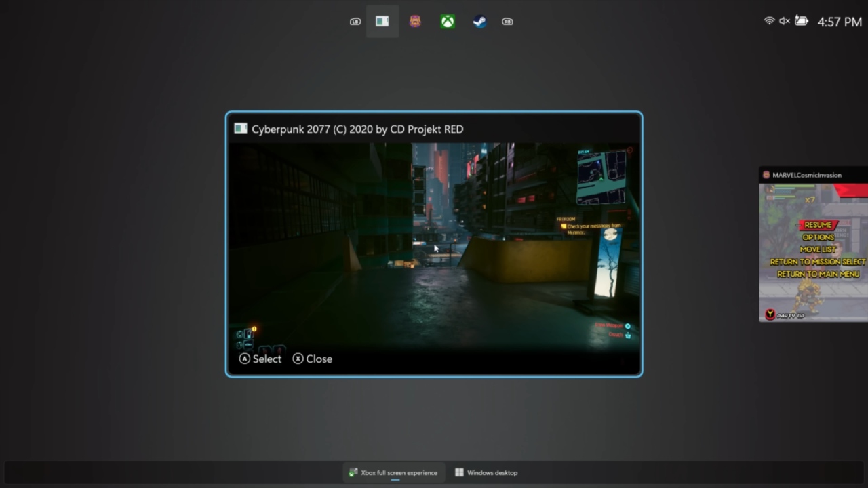The width and height of the screenshot is (868, 488).
Task: Click the MARVELCosmicInvasion window title text
Action: (807, 175)
